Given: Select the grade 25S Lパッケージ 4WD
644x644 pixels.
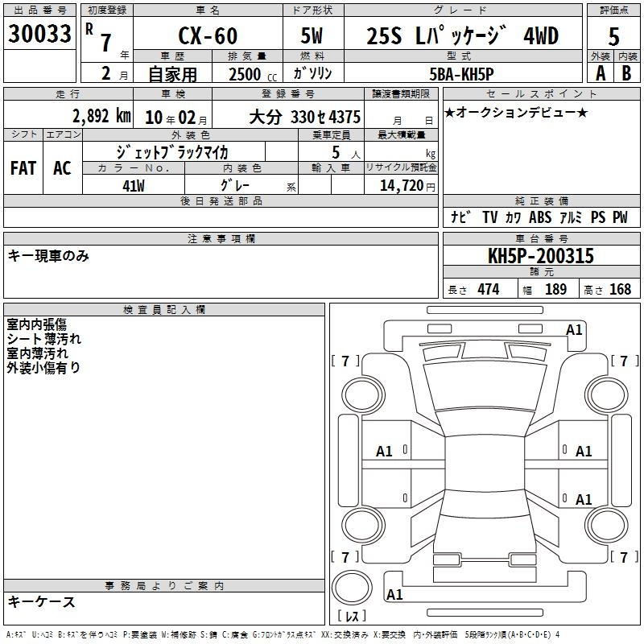Looking at the screenshot, I should [462, 35].
